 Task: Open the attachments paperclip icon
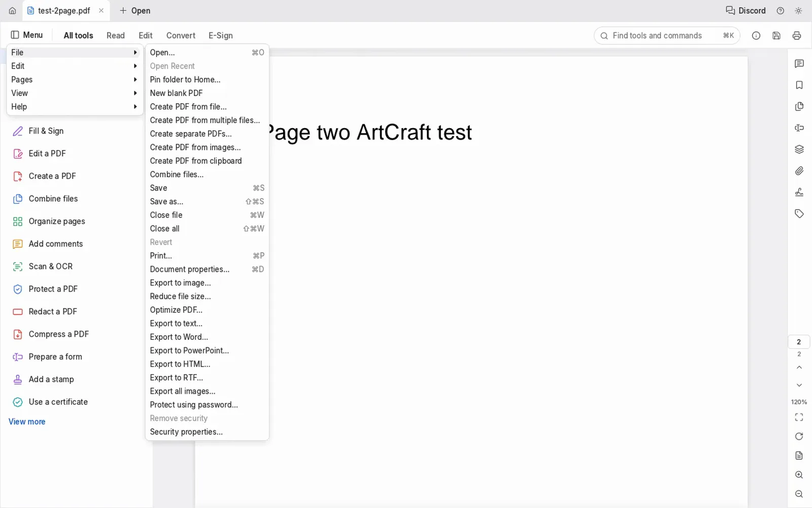(799, 171)
